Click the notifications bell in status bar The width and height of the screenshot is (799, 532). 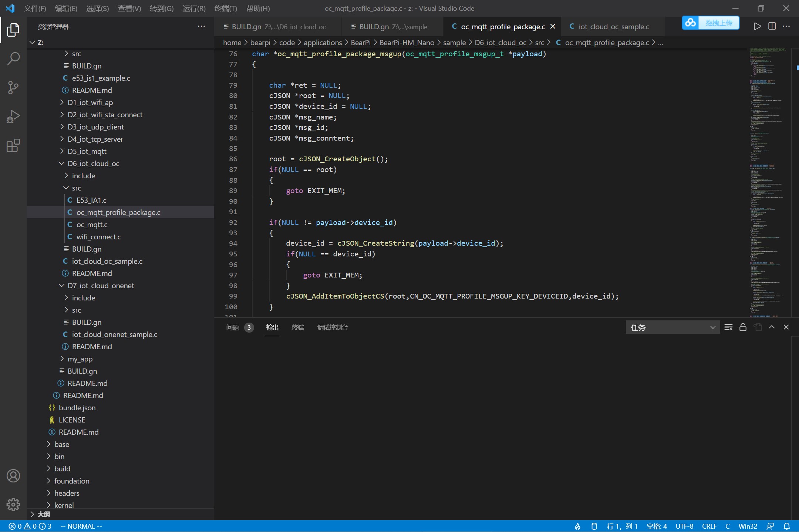click(x=787, y=526)
